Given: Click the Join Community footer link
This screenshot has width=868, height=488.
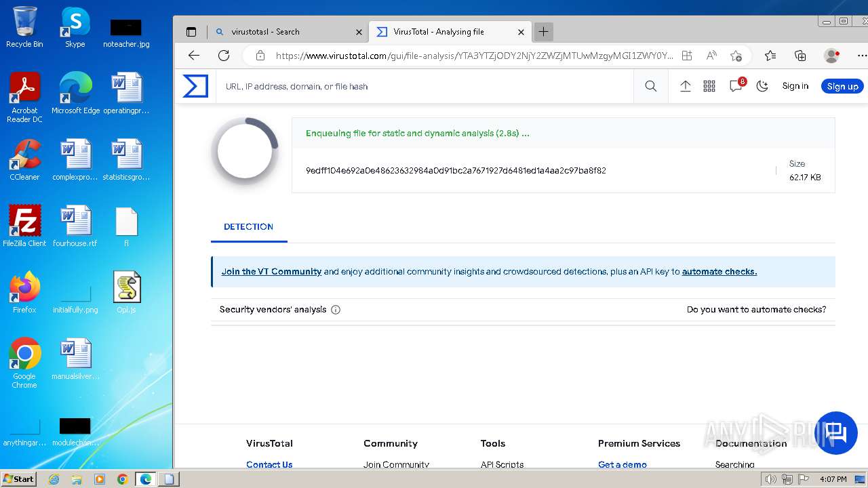Looking at the screenshot, I should tap(396, 464).
